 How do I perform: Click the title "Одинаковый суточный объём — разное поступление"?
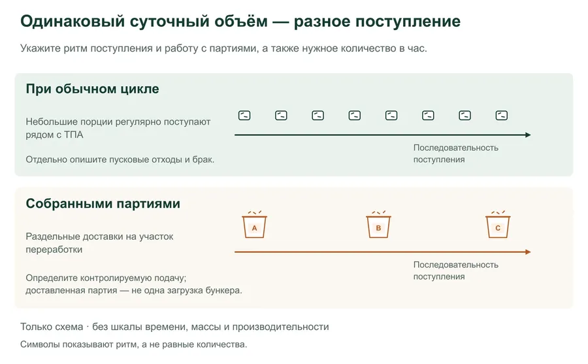[x=240, y=22]
